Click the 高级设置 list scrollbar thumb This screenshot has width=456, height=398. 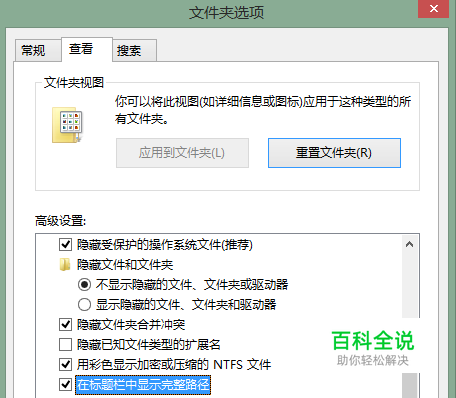(x=410, y=385)
